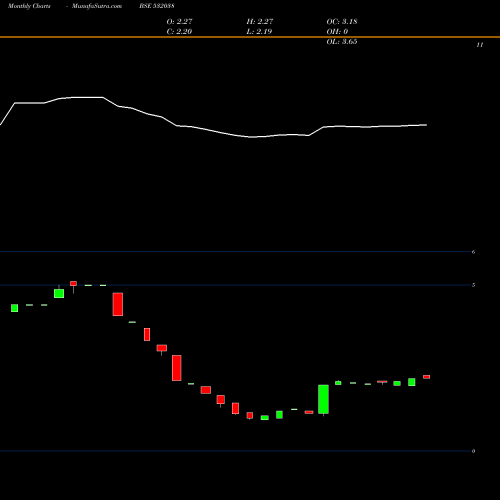
Task: Click the OH: 0 reading
Action: click(x=337, y=31)
